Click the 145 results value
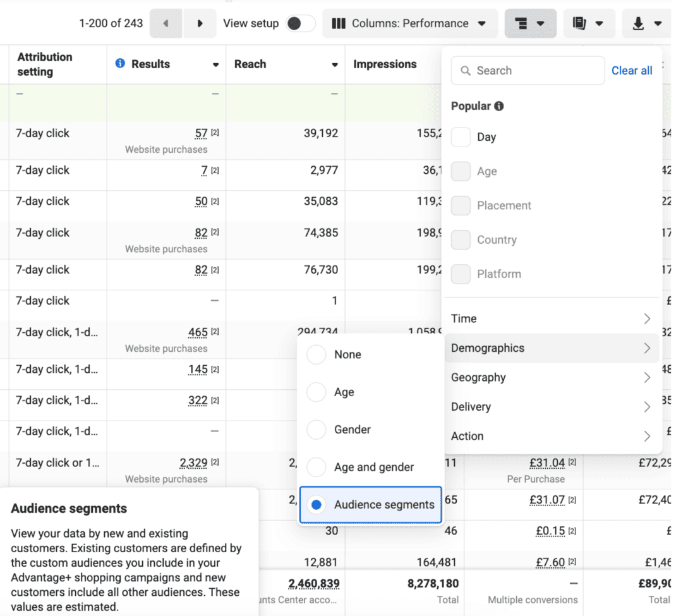Screen dimensions: 676x616 click(198, 370)
